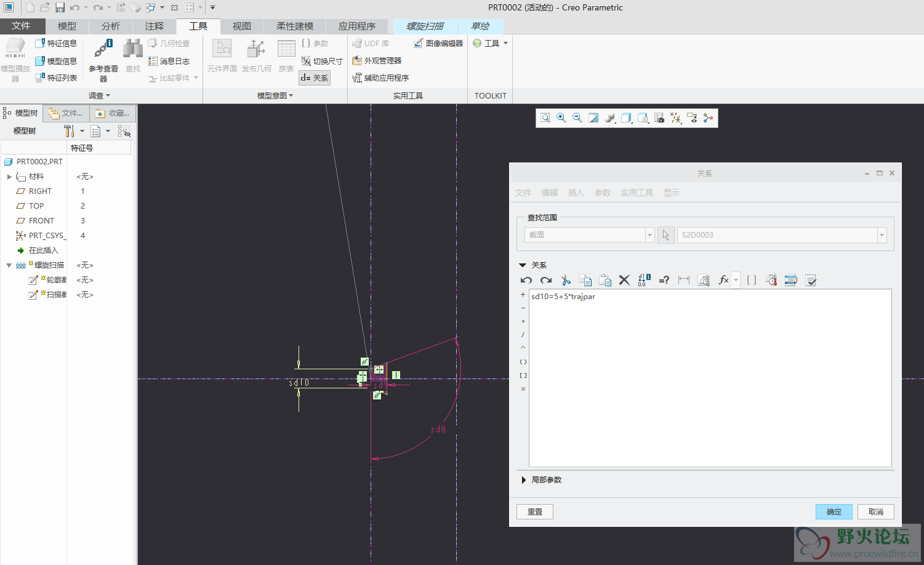
Task: Click the Redo icon in relations toolbar
Action: [546, 281]
